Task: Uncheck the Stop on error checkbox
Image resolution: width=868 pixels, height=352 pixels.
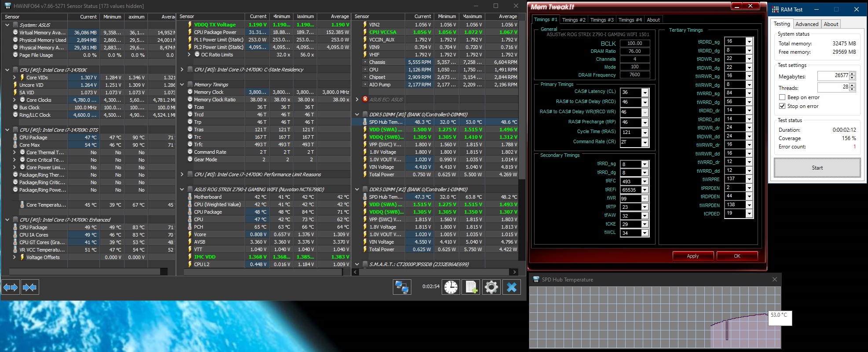Action: (x=782, y=106)
